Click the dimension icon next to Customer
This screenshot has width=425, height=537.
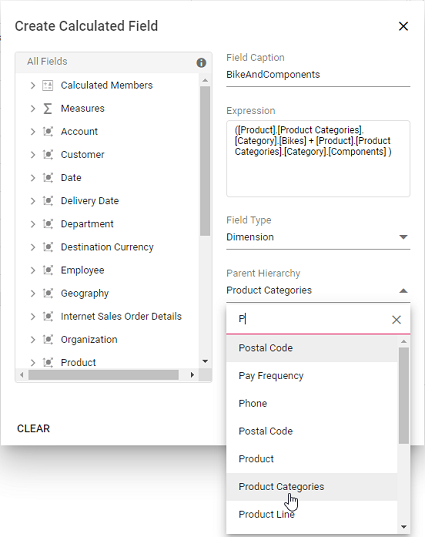48,155
